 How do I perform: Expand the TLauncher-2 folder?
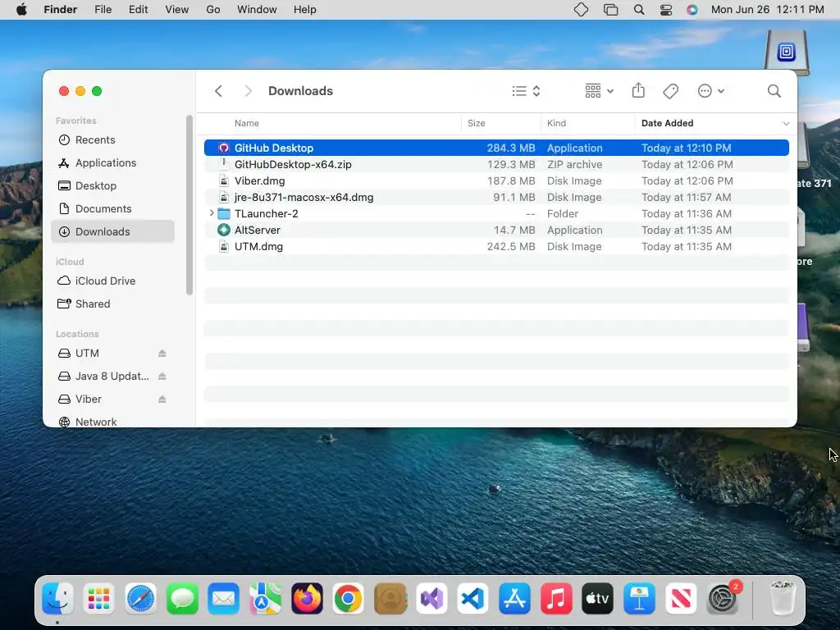click(x=212, y=213)
